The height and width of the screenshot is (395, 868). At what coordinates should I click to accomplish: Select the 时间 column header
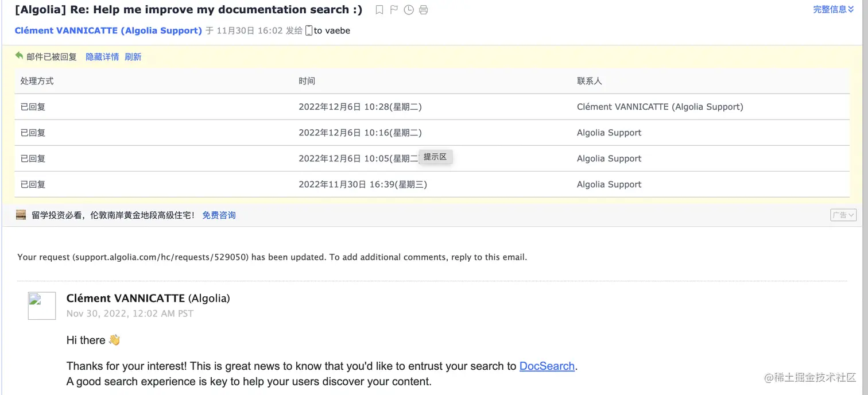coord(307,81)
